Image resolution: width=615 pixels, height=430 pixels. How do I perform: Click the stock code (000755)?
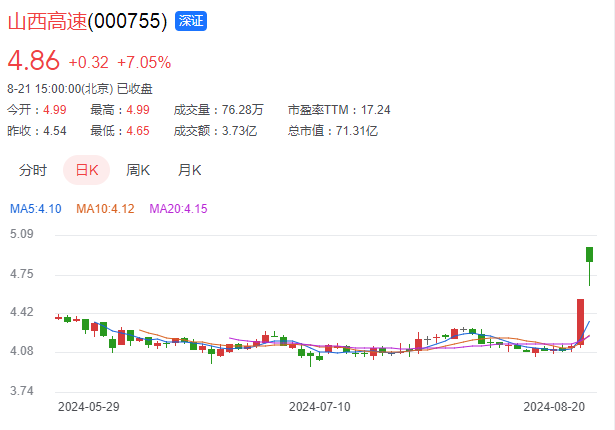(127, 21)
